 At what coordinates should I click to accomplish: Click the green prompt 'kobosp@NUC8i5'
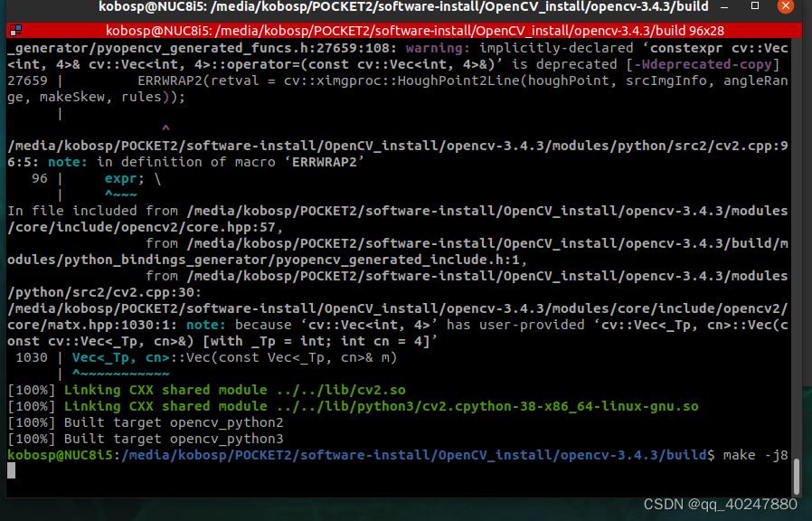pos(60,455)
